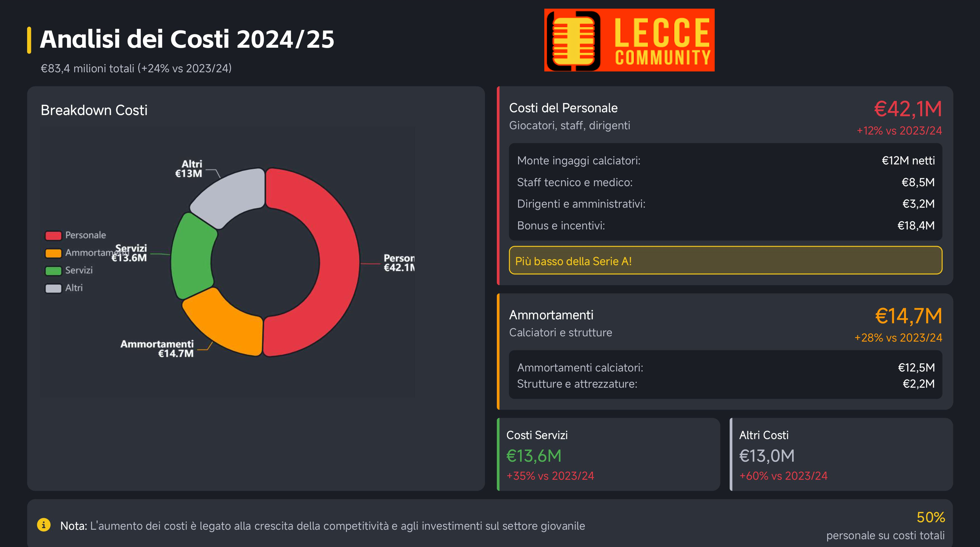980x547 pixels.
Task: Click the Altri Costi €13,0M card
Action: coord(841,454)
